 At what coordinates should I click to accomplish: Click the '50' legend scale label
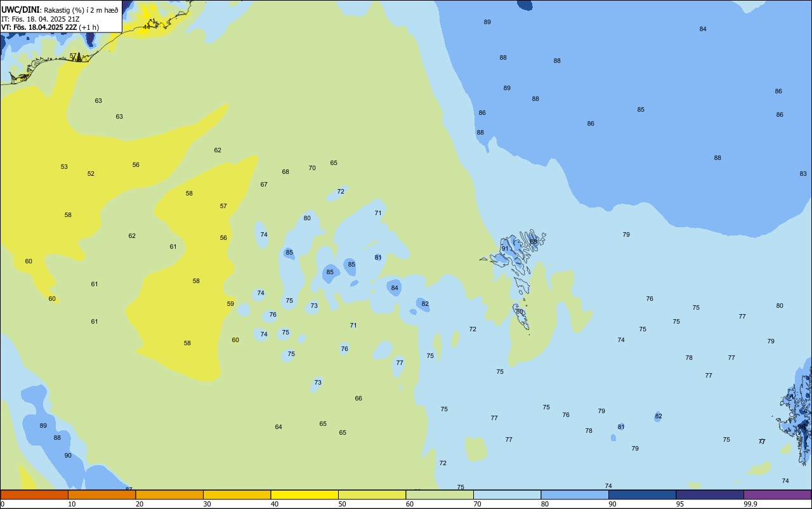(x=343, y=504)
